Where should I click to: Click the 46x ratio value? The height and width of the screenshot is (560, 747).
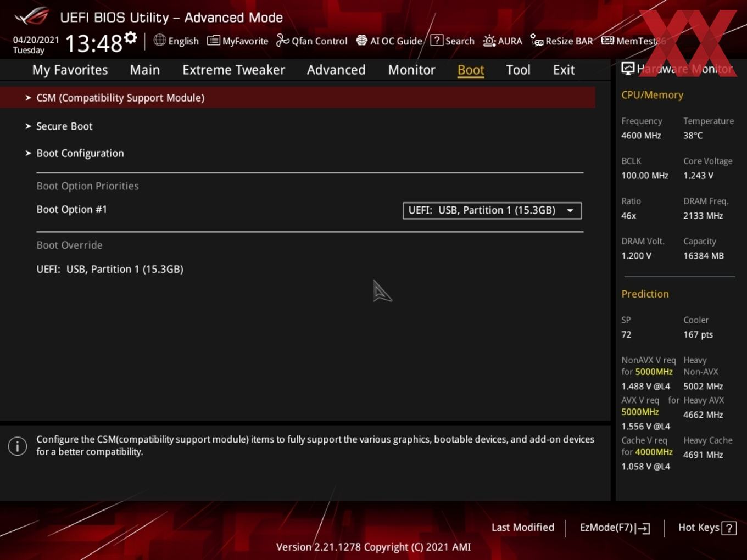click(x=628, y=216)
